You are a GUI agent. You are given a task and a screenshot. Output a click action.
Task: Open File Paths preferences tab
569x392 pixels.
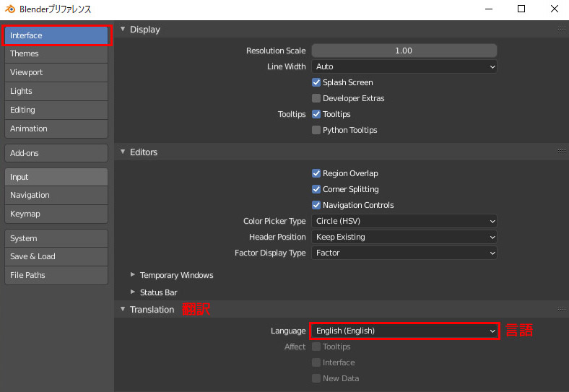pos(56,275)
